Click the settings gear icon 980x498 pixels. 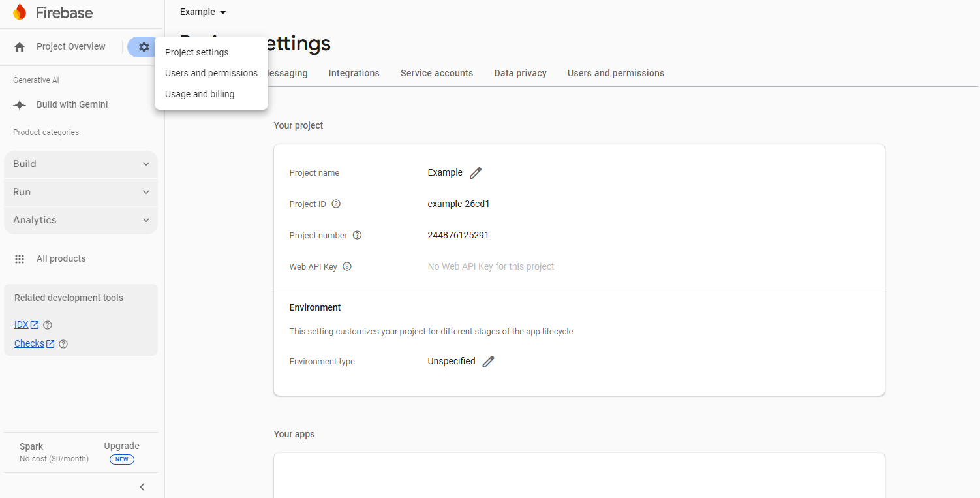click(144, 47)
